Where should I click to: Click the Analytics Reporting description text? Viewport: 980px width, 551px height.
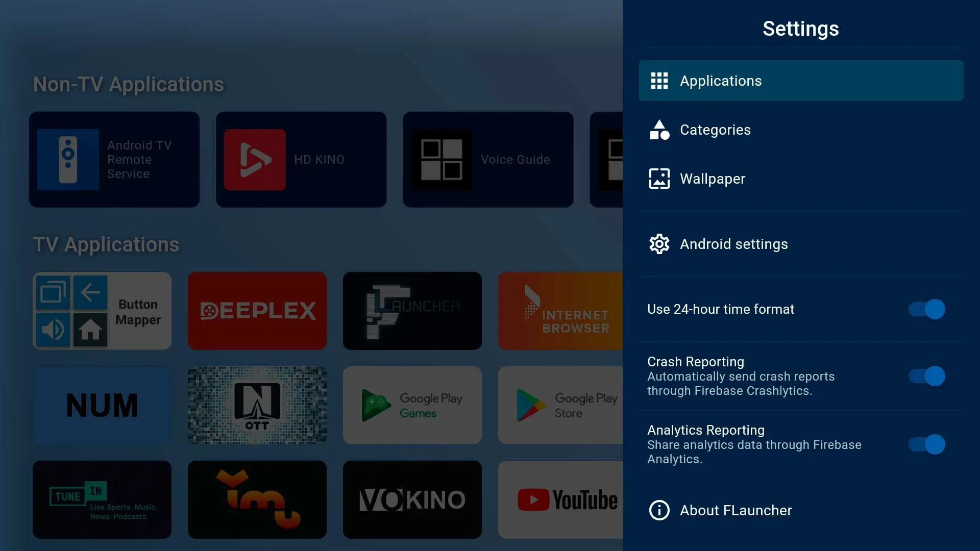(754, 452)
